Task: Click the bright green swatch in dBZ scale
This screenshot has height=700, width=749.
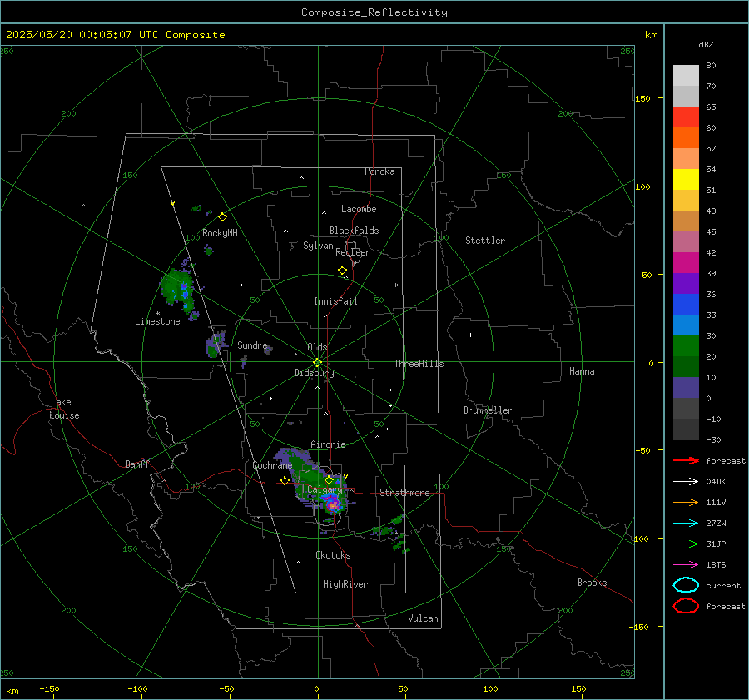Action: coord(686,346)
